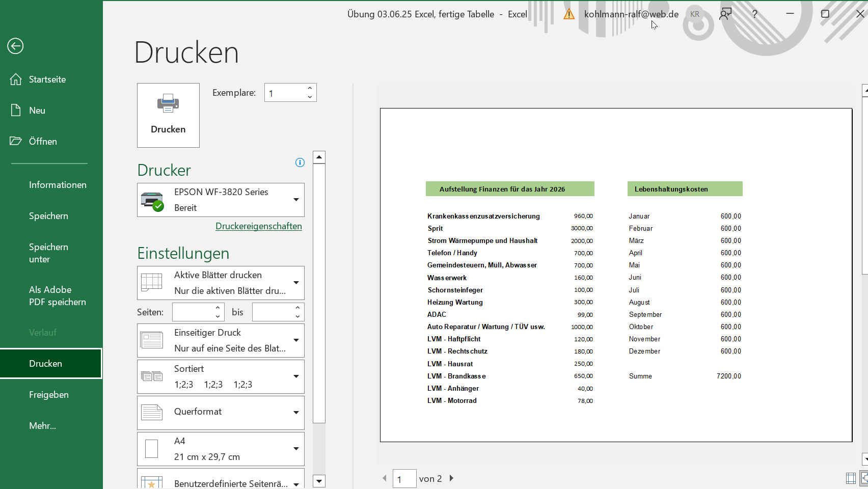Increase Exemplare count with up arrow
The width and height of the screenshot is (868, 489).
tap(310, 88)
